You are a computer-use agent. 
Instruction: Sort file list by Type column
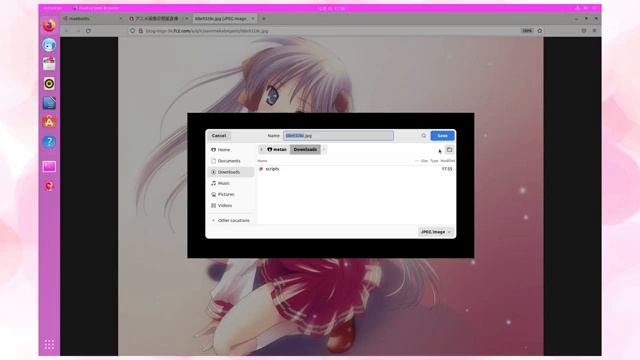tap(434, 161)
